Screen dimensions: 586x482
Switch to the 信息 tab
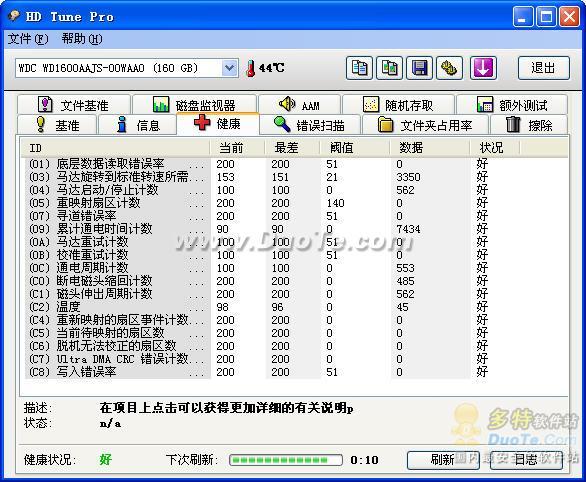(x=138, y=125)
